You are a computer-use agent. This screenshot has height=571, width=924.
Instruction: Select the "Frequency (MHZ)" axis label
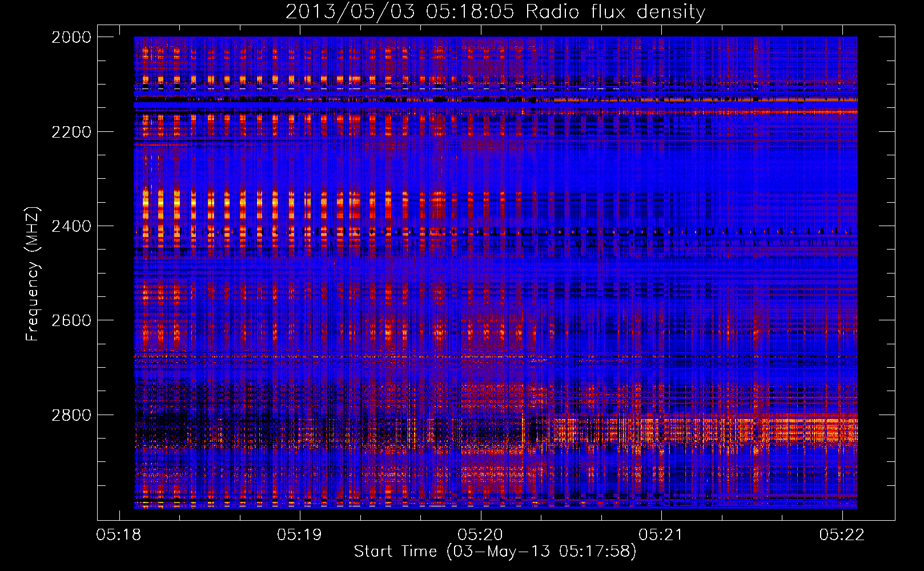pos(33,274)
